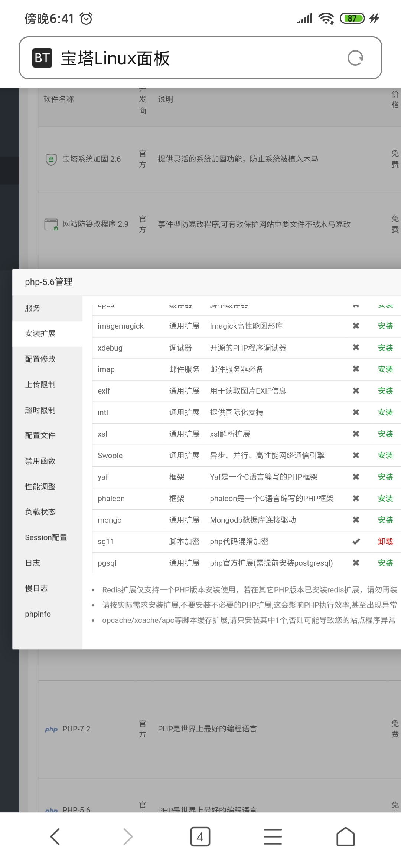Click the 宝塔系统加固 2.6 software name
Image resolution: width=401 pixels, height=868 pixels.
(92, 159)
